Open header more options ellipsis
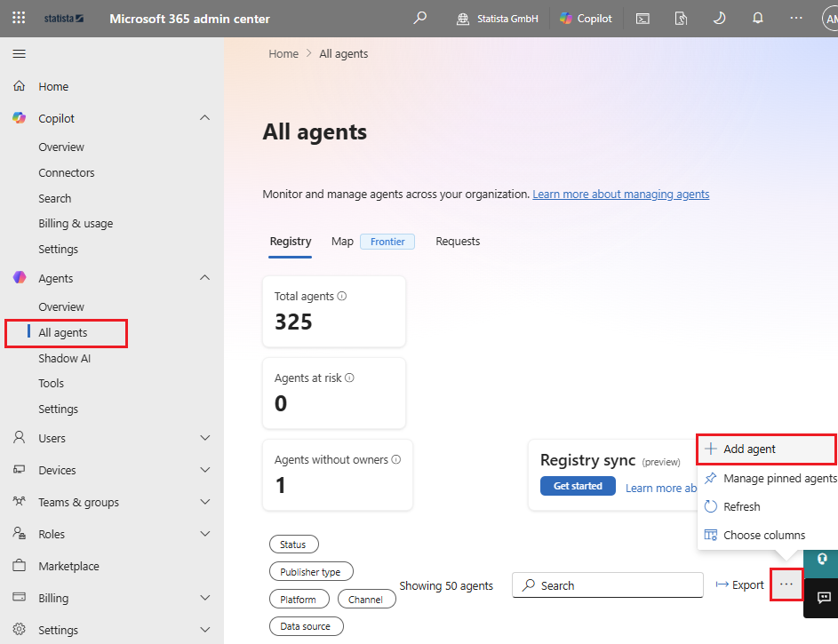838x644 pixels. [796, 18]
